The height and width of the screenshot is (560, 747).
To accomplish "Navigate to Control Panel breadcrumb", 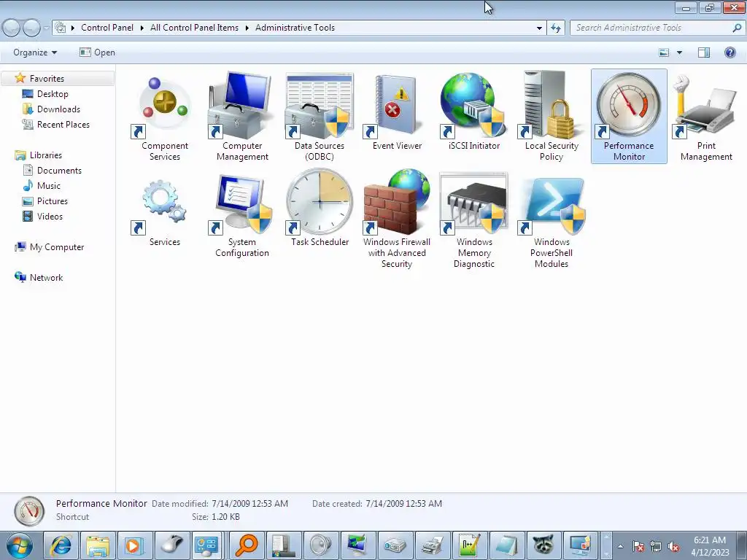I will click(x=107, y=28).
